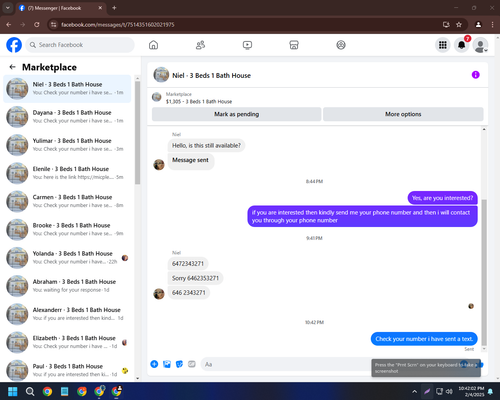Open Alexanderr conversation in the list
Viewport: 500px width, 400px height.
(67, 314)
